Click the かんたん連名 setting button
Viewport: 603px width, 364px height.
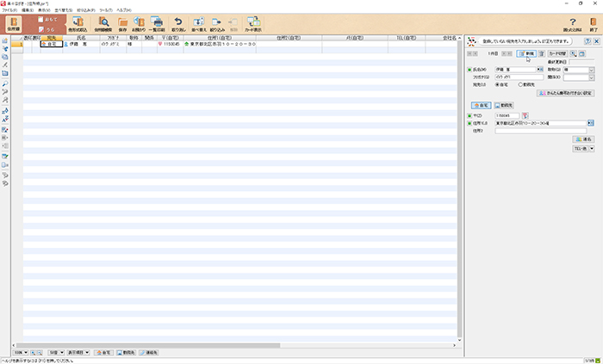[x=563, y=93]
